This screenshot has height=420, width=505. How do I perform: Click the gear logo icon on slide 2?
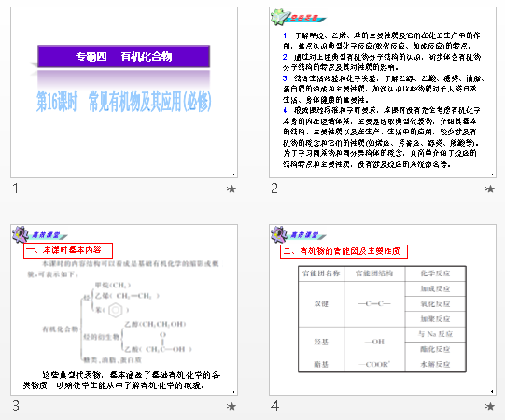click(280, 17)
